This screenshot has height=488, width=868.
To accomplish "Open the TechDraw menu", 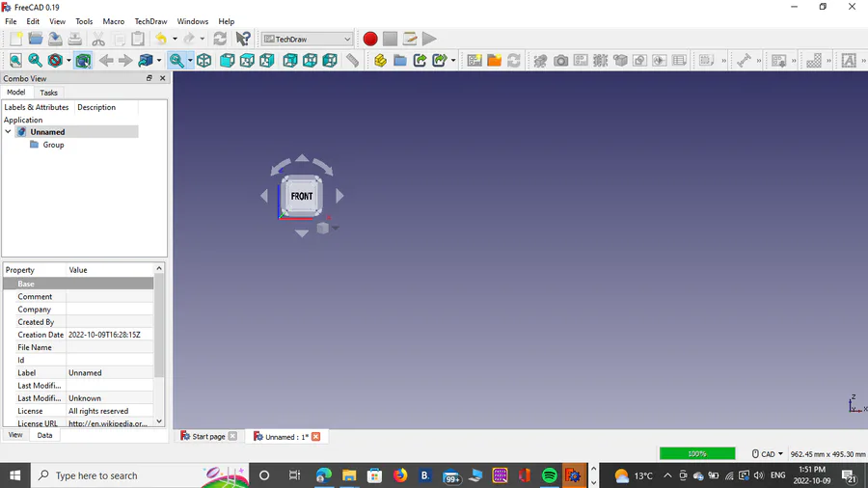I will (150, 21).
